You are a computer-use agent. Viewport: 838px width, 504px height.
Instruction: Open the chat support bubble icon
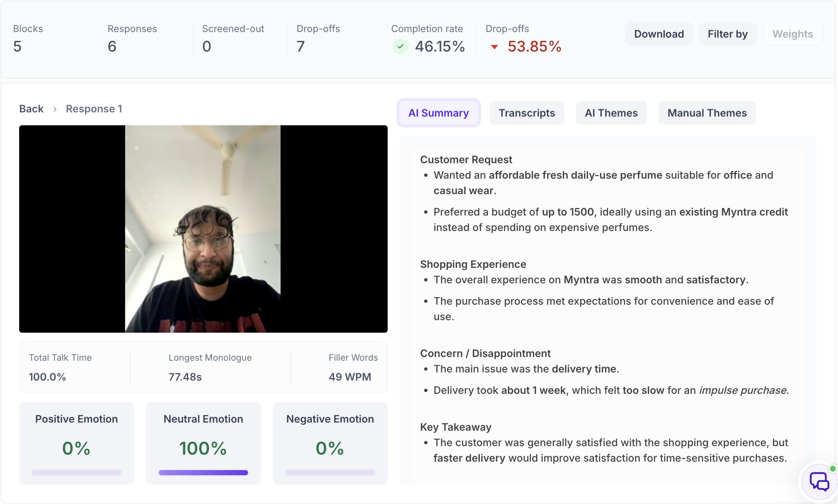click(819, 481)
